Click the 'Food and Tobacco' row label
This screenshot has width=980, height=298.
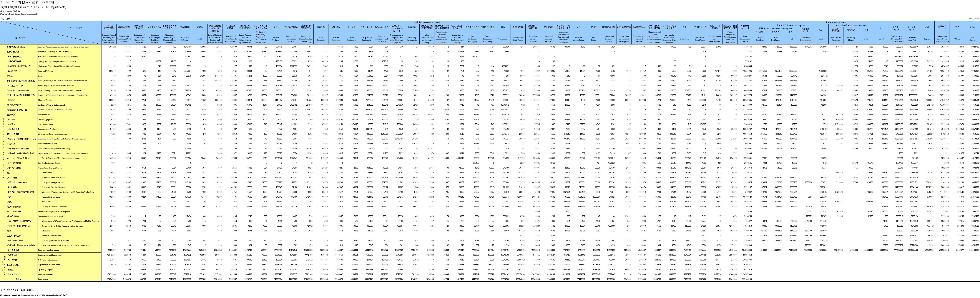(x=45, y=71)
